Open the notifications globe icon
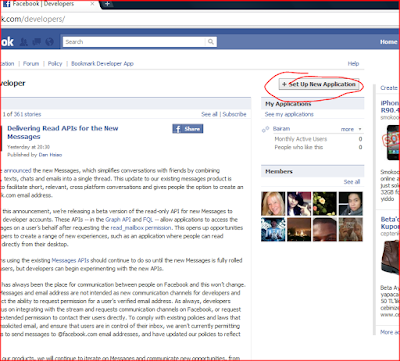 coord(49,42)
